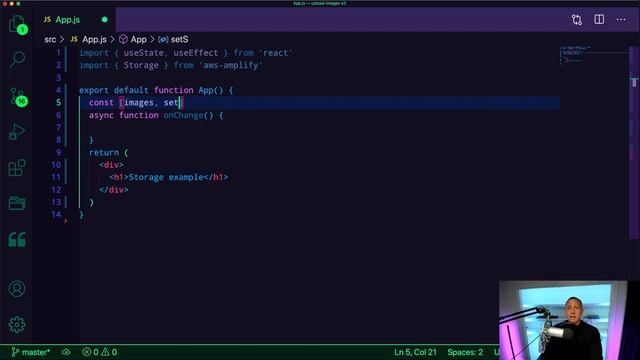Click the cloud sync changes icon
This screenshot has height=360, width=640.
[x=66, y=352]
